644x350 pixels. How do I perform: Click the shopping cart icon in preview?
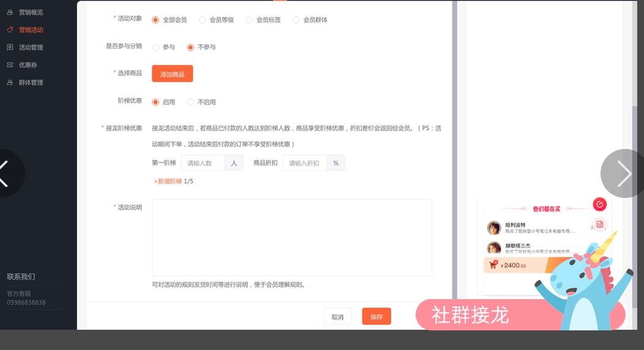click(x=493, y=265)
